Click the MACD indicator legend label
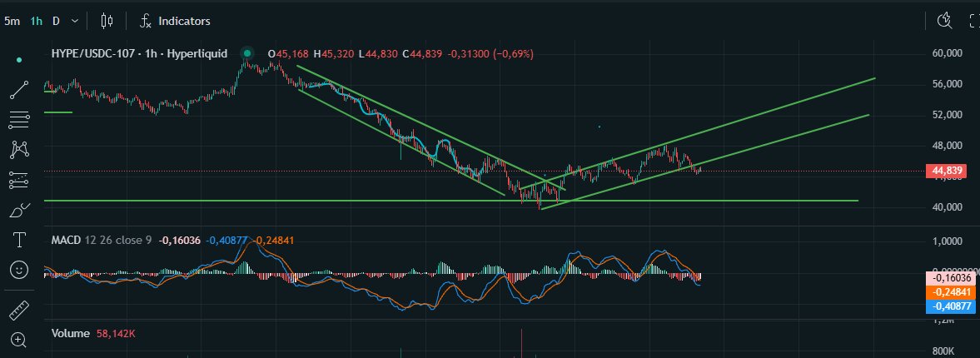 (66, 240)
